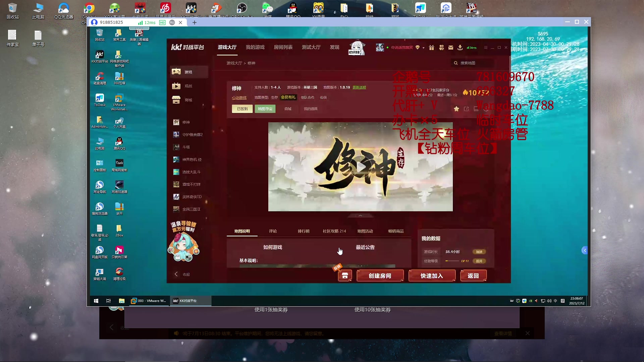Click the 成为开发者 mascot icon

point(357,48)
